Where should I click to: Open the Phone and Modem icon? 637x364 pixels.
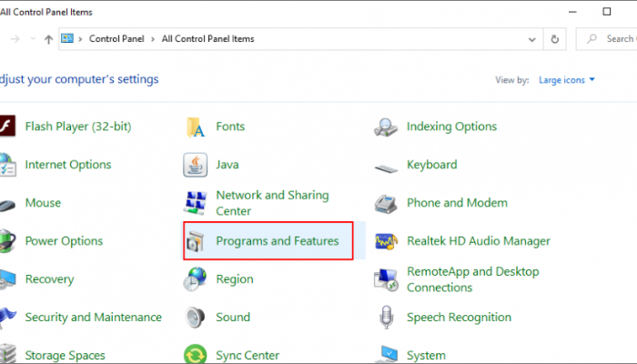386,204
